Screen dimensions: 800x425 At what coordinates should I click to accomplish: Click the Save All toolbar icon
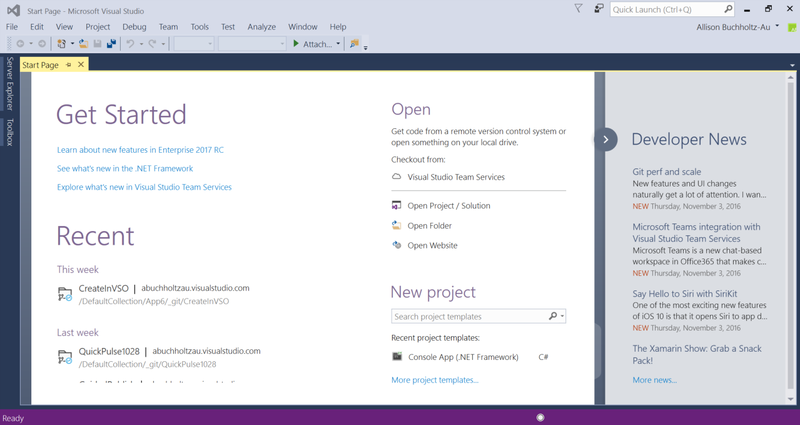(111, 44)
